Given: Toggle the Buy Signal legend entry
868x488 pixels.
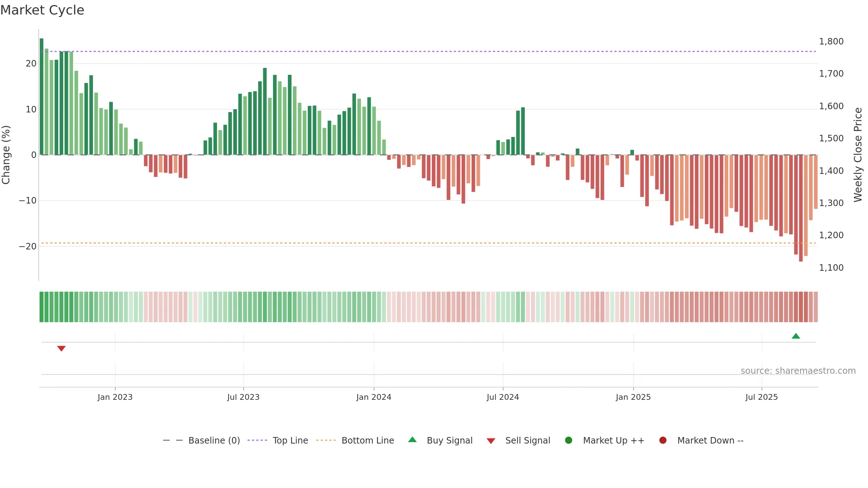Looking at the screenshot, I should (440, 440).
